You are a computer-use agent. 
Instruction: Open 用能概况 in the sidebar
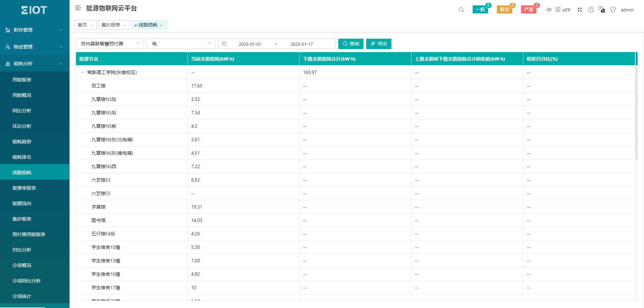click(x=35, y=95)
